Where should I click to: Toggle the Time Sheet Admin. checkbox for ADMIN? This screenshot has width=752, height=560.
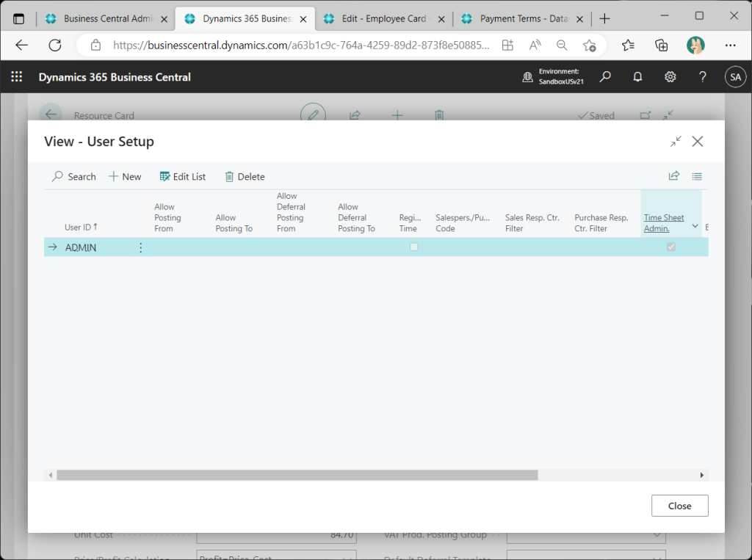pyautogui.click(x=671, y=247)
